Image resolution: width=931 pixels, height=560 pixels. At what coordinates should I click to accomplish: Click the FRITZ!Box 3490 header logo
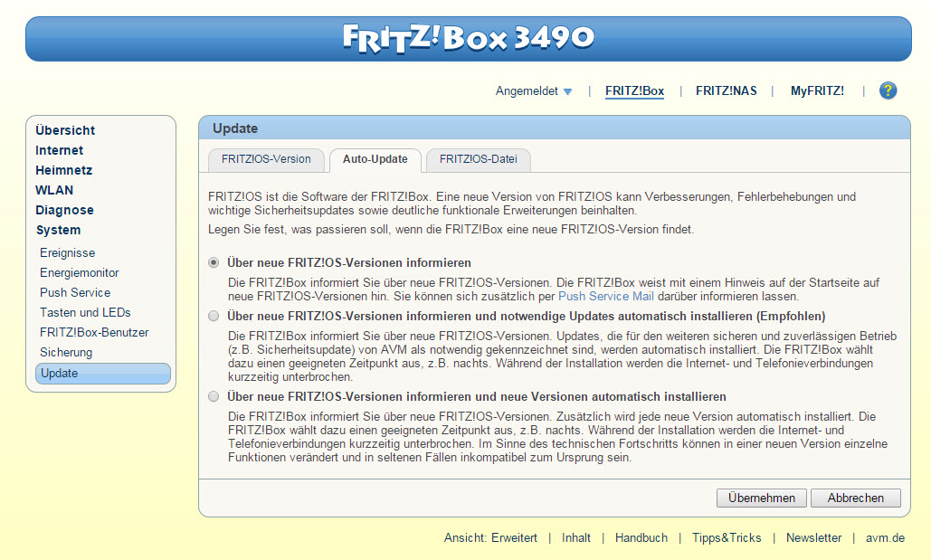point(469,38)
